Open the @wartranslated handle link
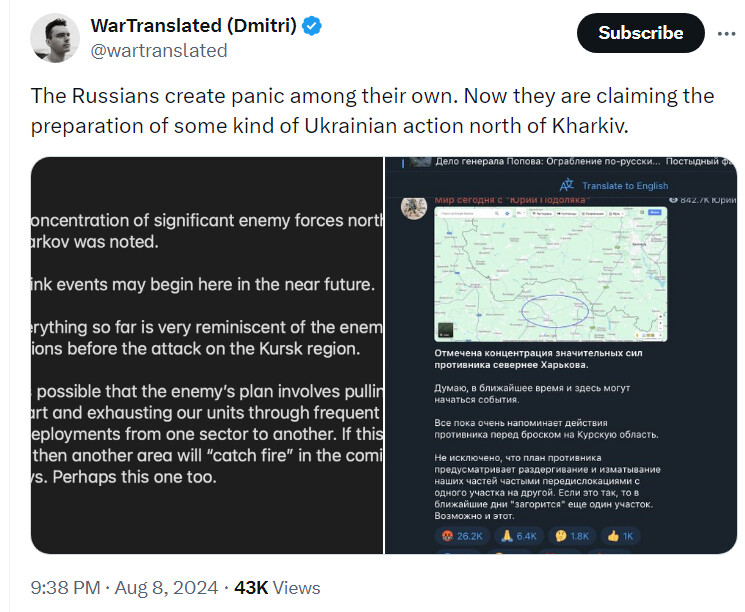 click(158, 50)
